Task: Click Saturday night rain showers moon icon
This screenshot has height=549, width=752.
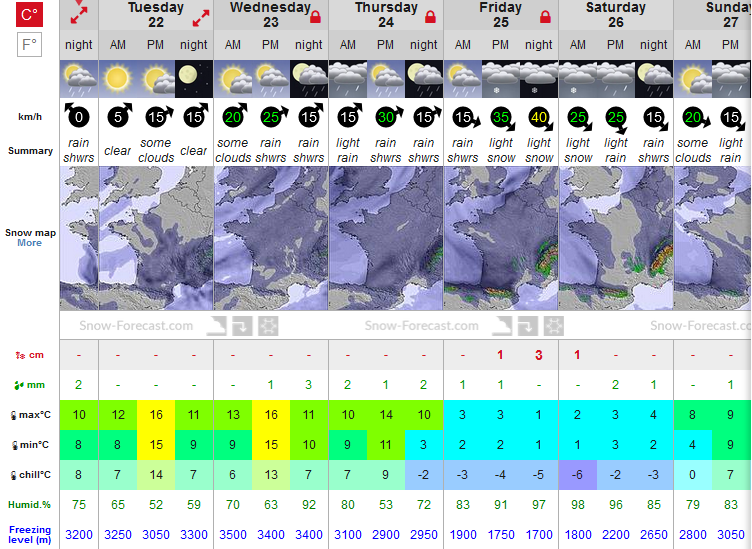Action: (x=654, y=79)
